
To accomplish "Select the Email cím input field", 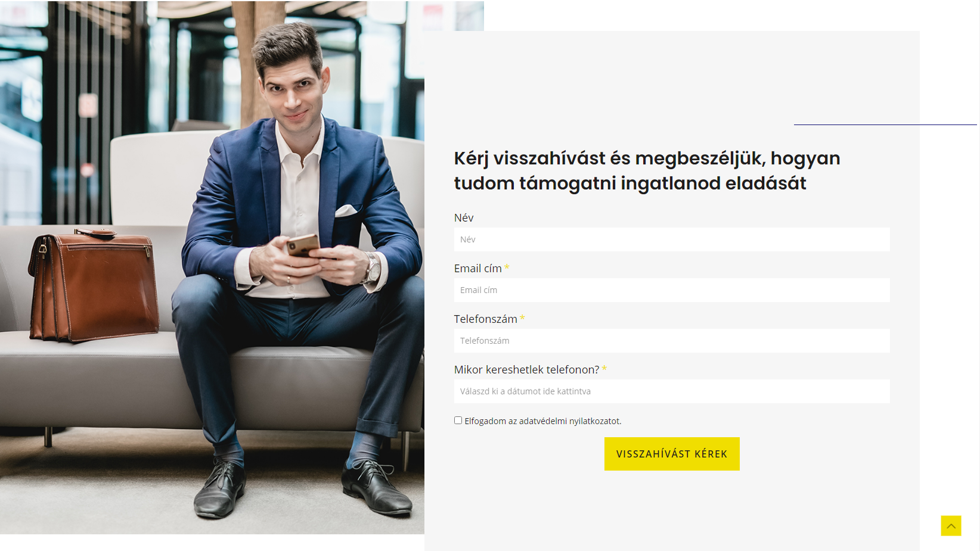I will tap(672, 290).
